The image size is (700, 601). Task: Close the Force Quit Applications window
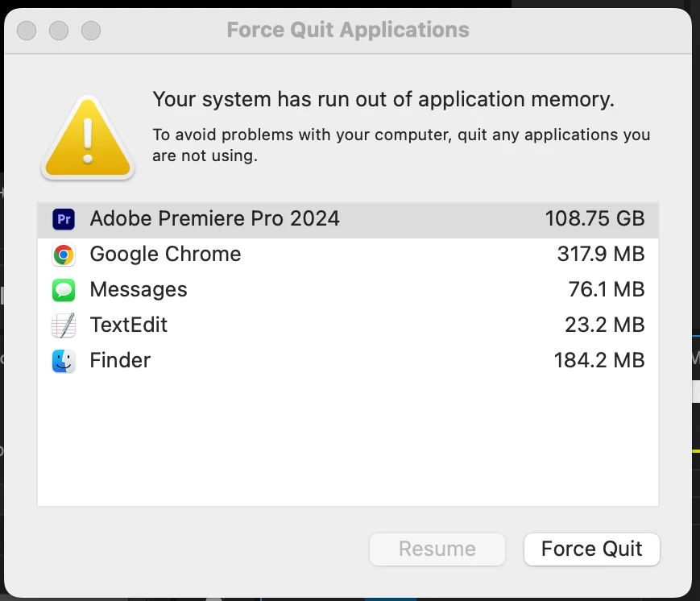point(27,31)
